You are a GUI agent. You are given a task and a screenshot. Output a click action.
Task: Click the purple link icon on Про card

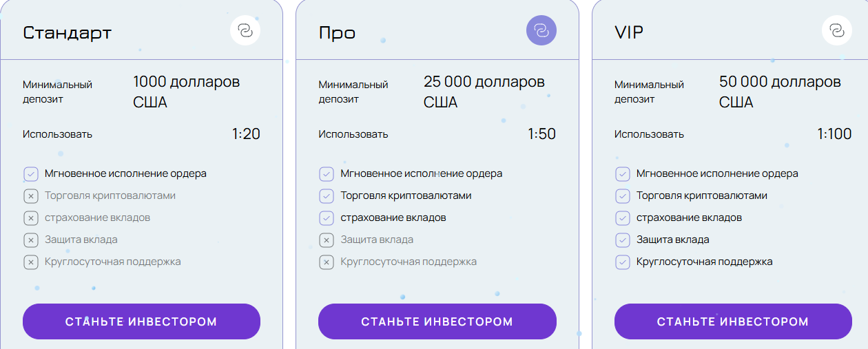pos(541,30)
